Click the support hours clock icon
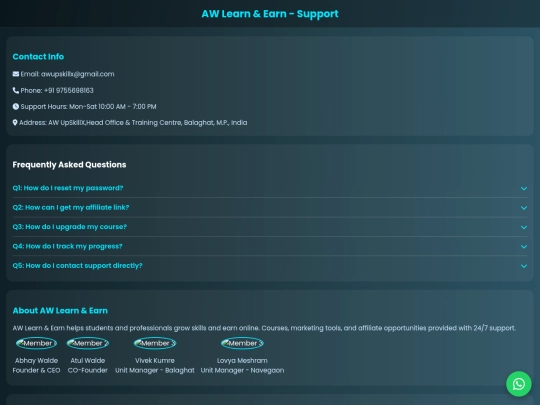Viewport: 540px width, 405px height. (x=16, y=106)
